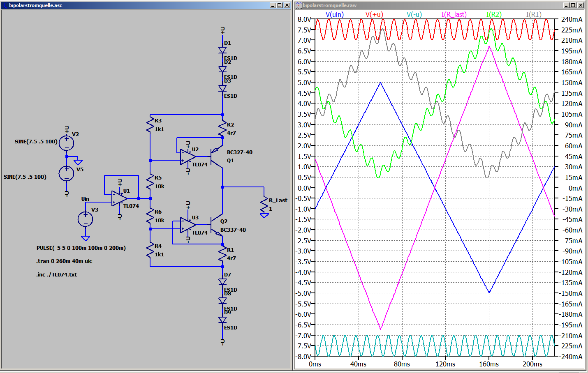Image resolution: width=588 pixels, height=373 pixels.
Task: Click the V(-u) trace label
Action: 414,14
